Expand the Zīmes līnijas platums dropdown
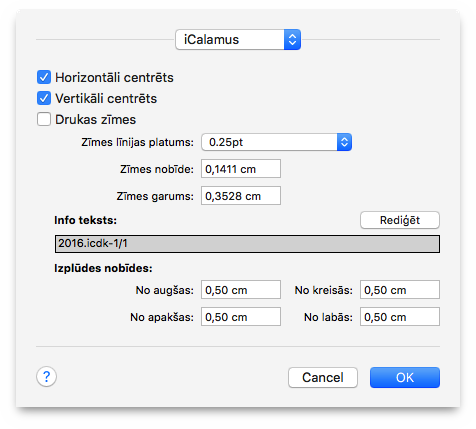 click(x=276, y=142)
